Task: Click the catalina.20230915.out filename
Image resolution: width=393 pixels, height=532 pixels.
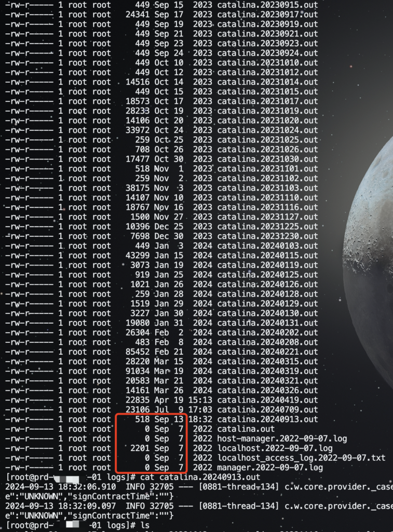Action: [x=267, y=5]
